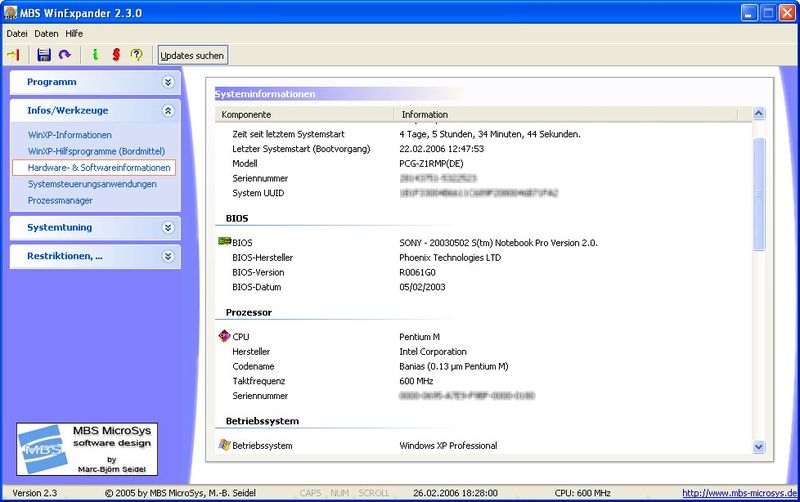Open the Hilfe menu
This screenshot has width=800, height=502.
click(74, 33)
